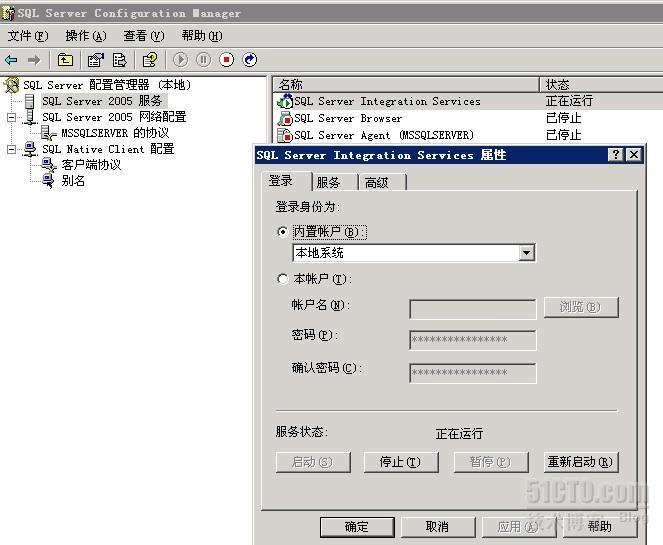Click the pause service toolbar button

(x=203, y=60)
